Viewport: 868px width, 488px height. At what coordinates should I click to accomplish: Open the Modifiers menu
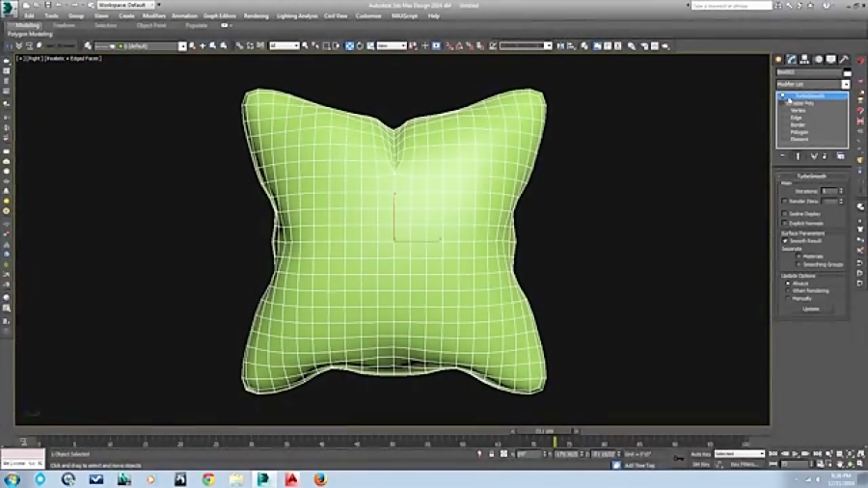click(154, 16)
